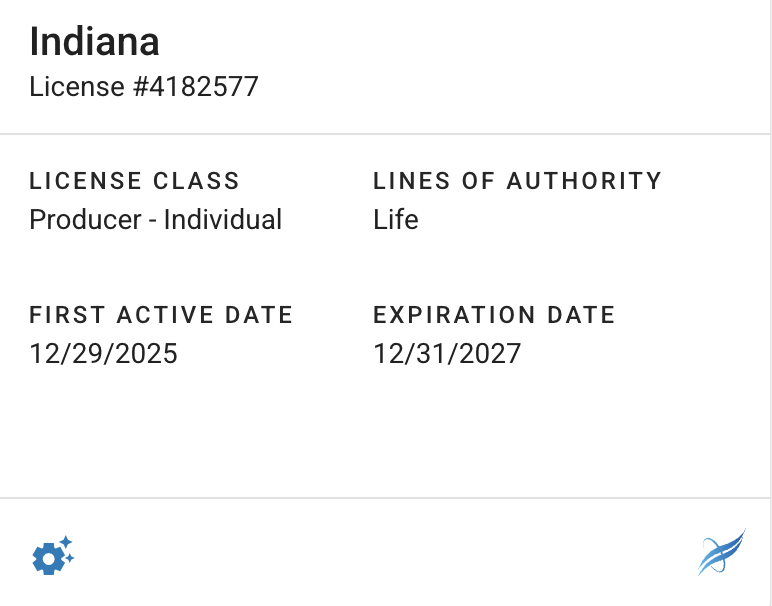Click the blue swoosh logo icon

721,553
